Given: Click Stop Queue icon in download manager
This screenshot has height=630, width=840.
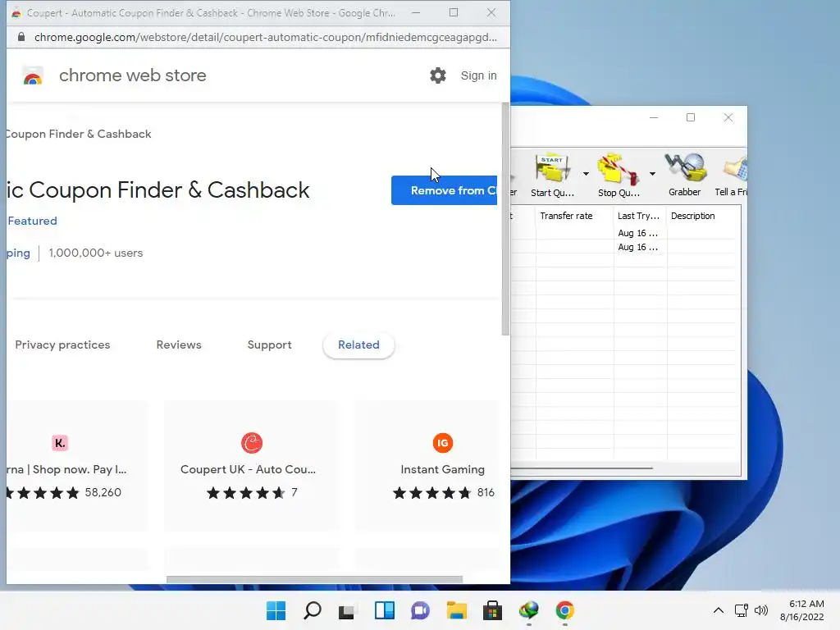Looking at the screenshot, I should point(619,168).
